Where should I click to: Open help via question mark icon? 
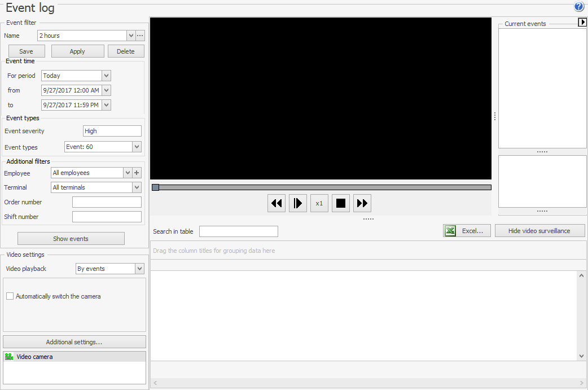pos(579,7)
